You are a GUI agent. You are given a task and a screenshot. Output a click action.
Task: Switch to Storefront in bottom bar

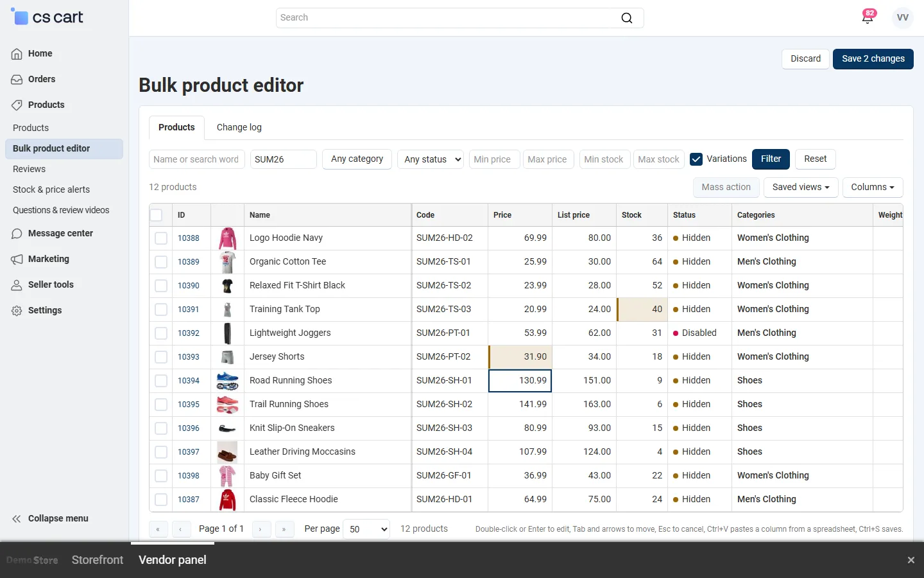[x=98, y=560]
